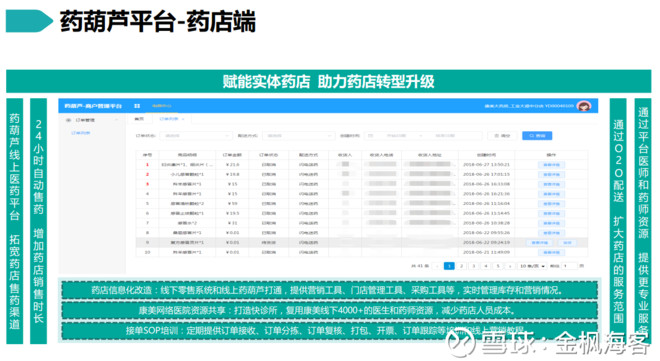
Task: Click the start date field in date range
Action: pos(396,135)
